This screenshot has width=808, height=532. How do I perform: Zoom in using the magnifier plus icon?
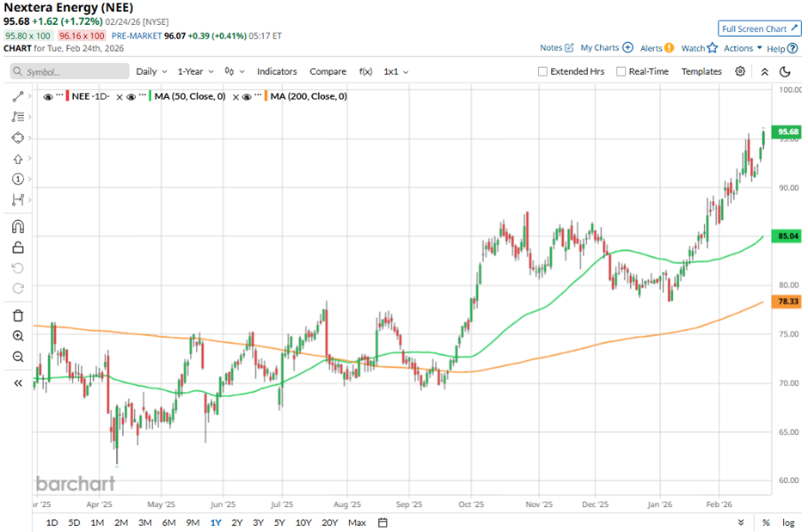tap(18, 336)
